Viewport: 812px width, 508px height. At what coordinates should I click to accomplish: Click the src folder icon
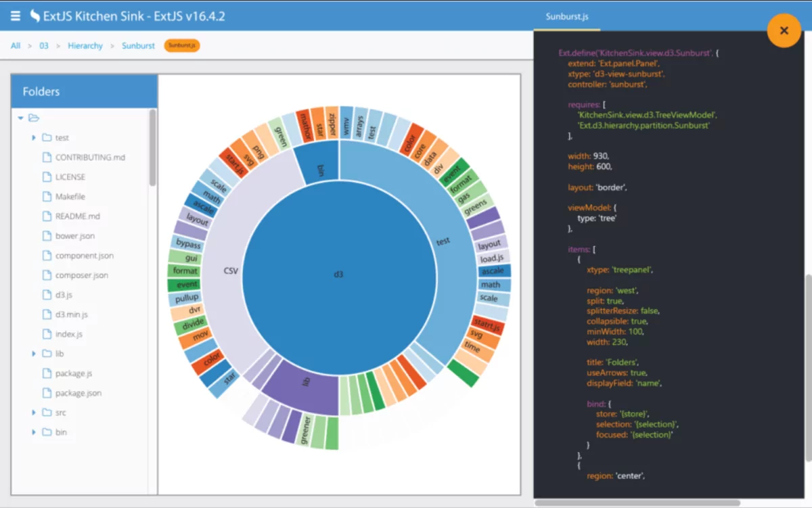47,412
